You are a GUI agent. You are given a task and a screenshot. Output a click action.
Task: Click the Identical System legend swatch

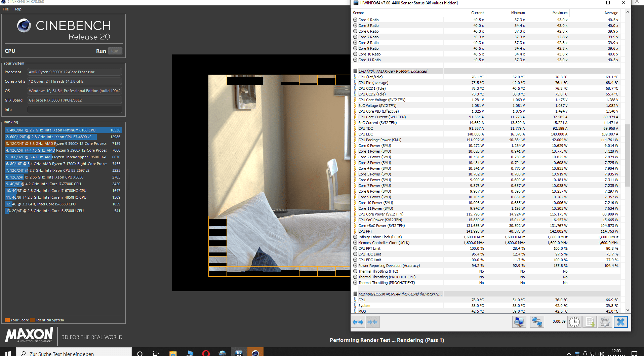click(x=33, y=320)
